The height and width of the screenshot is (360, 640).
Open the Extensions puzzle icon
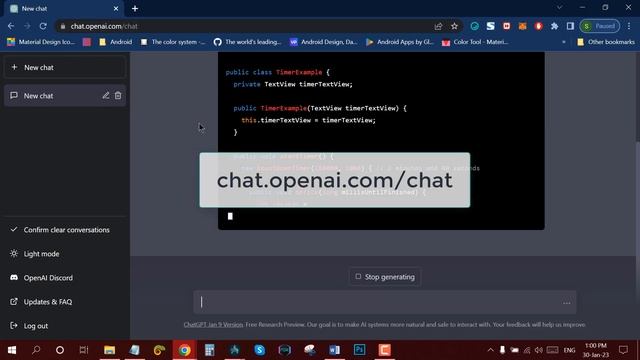click(554, 26)
